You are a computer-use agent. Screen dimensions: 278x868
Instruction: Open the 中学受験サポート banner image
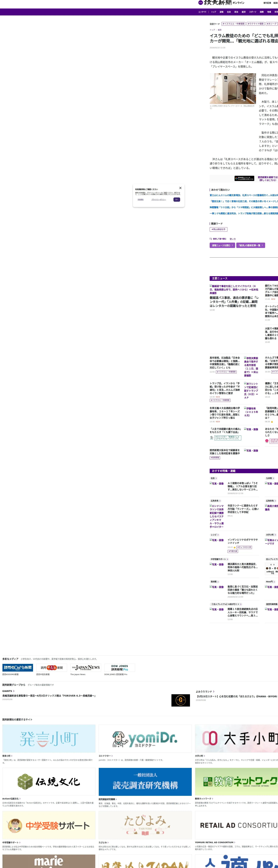tap(49, 825)
